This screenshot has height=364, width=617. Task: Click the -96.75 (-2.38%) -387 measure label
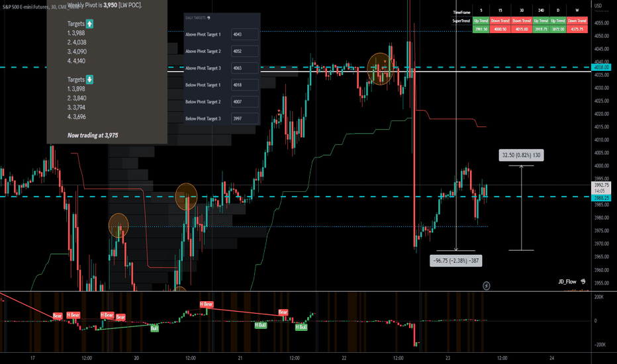tap(456, 261)
